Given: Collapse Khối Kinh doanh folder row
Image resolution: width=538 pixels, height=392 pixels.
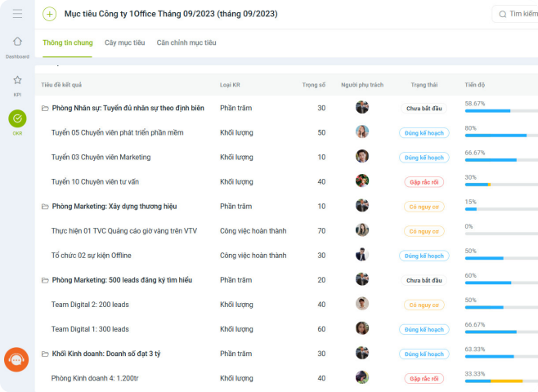Looking at the screenshot, I should point(45,354).
